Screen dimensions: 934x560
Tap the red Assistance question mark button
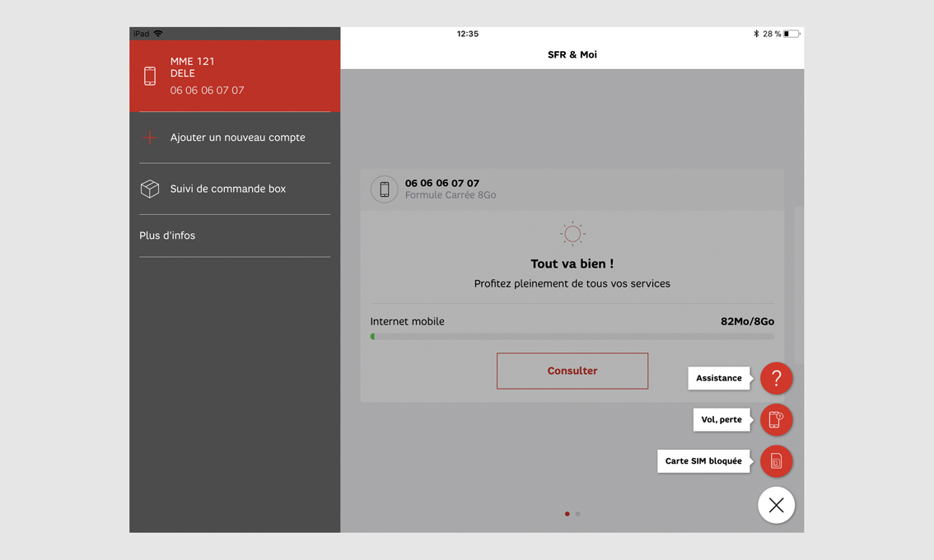tap(776, 378)
